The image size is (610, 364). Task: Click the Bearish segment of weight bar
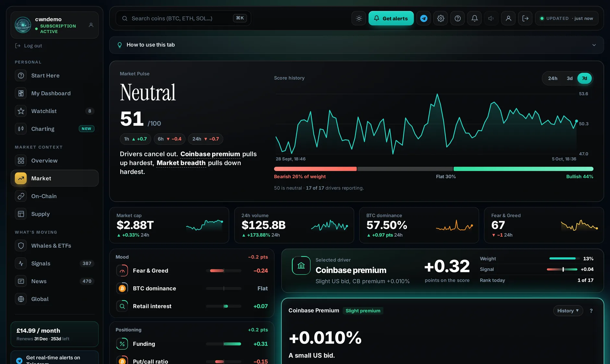(x=315, y=169)
